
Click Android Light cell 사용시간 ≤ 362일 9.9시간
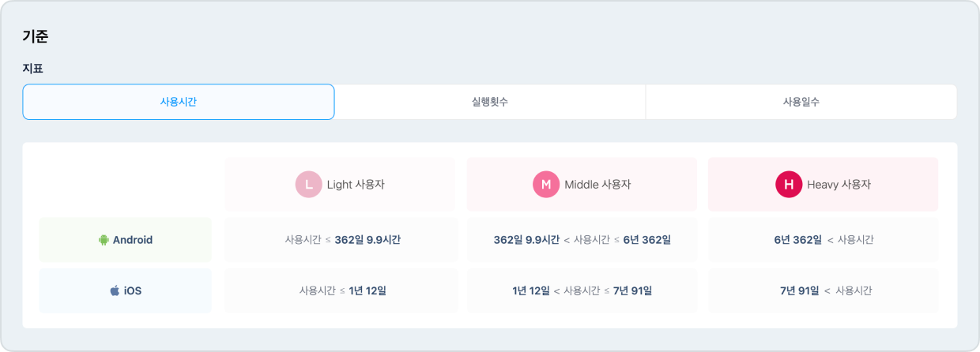tap(341, 240)
